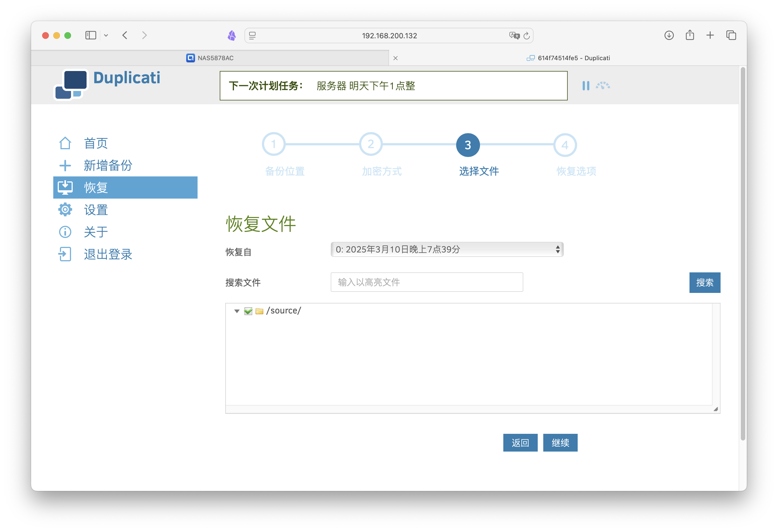Collapse the /source/ tree node
The image size is (778, 532).
pos(237,311)
